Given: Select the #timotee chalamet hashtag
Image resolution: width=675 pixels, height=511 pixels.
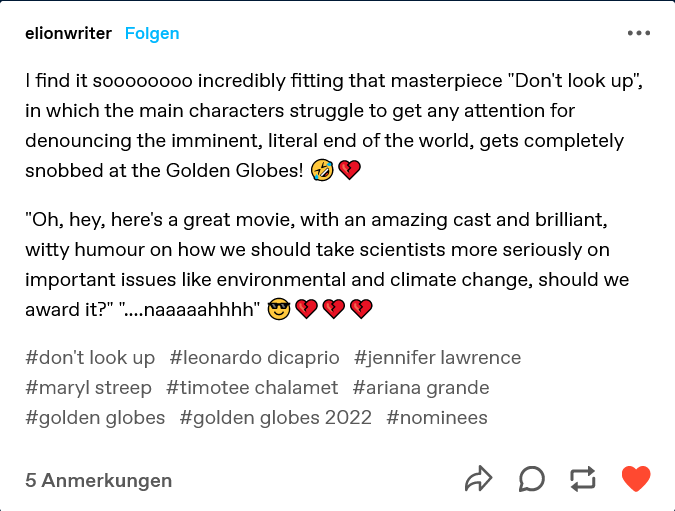Looking at the screenshot, I should 252,387.
